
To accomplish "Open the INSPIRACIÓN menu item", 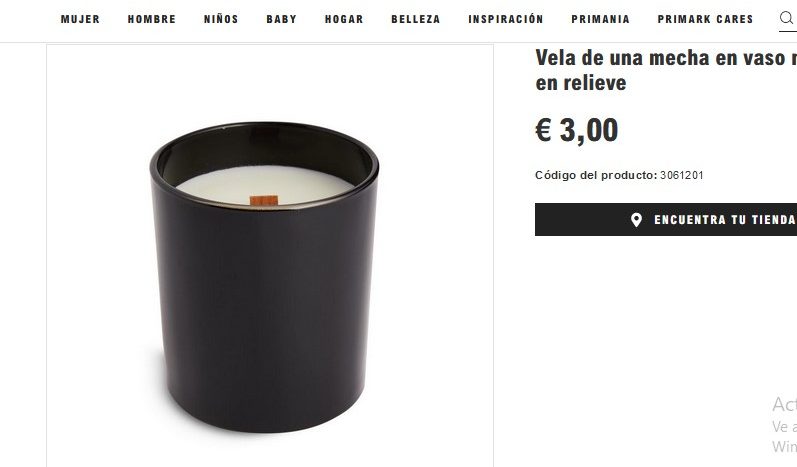I will (x=506, y=19).
